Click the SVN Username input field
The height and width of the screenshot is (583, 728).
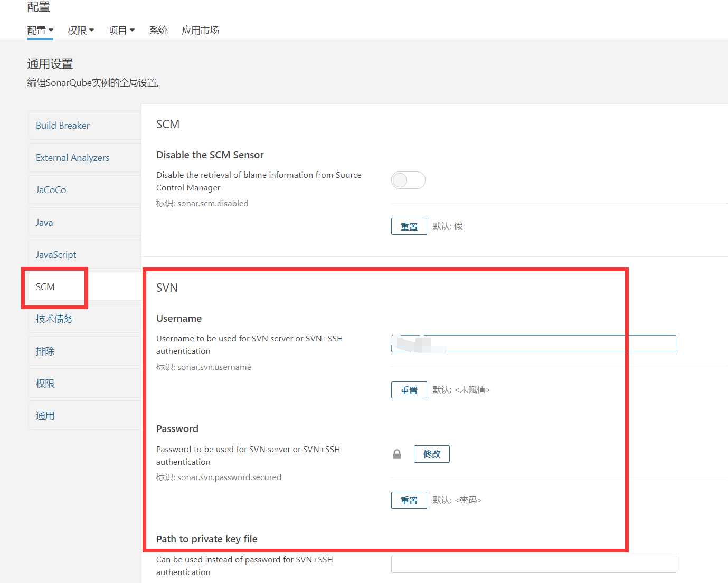[533, 343]
